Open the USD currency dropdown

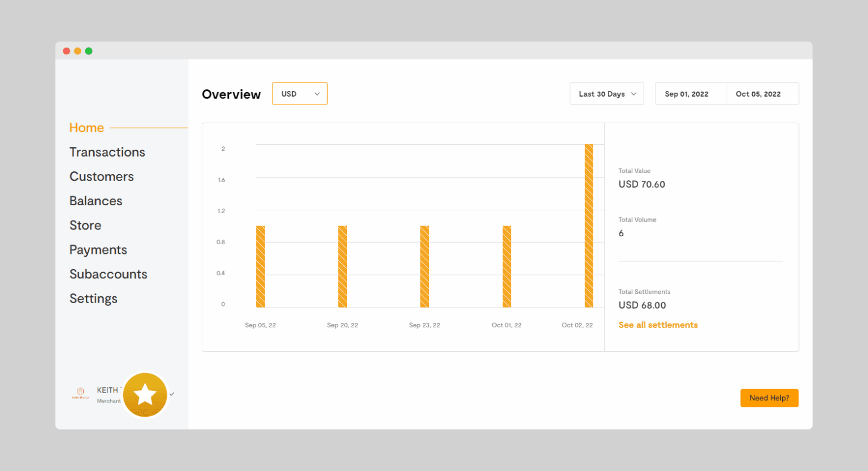click(300, 94)
